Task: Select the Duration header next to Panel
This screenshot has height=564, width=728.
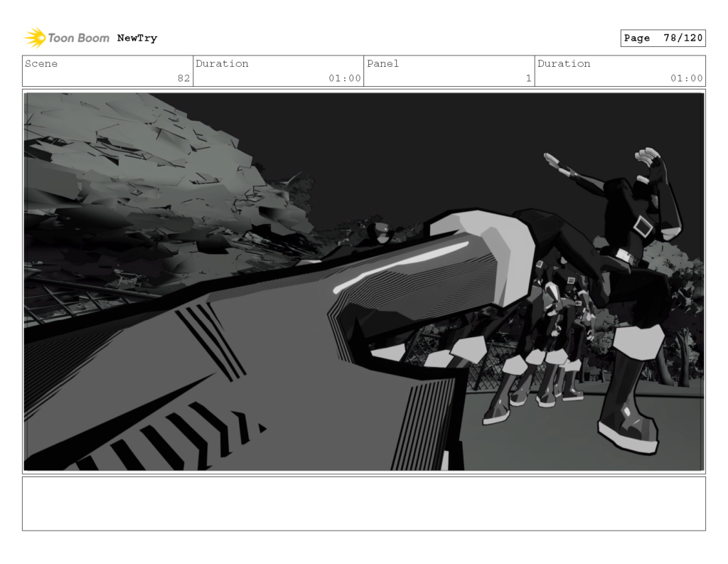Action: point(564,64)
